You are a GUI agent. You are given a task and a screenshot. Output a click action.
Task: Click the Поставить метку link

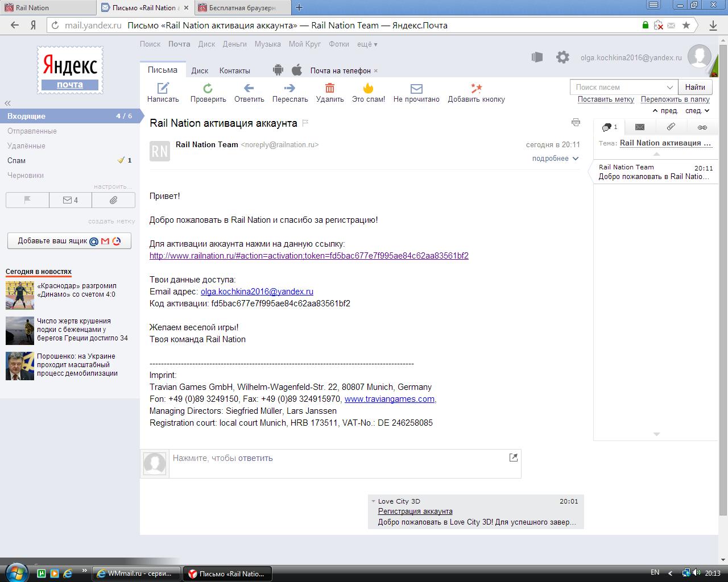click(606, 99)
